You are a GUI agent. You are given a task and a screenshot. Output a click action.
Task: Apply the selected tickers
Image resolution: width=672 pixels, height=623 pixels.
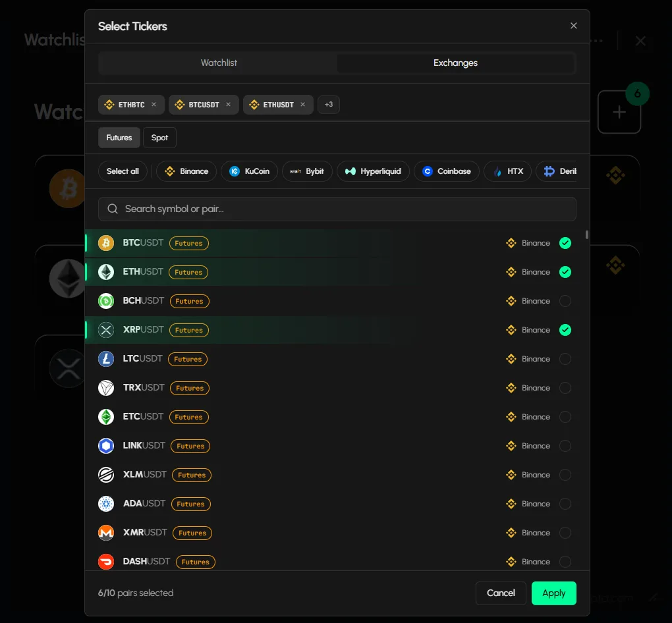[553, 593]
